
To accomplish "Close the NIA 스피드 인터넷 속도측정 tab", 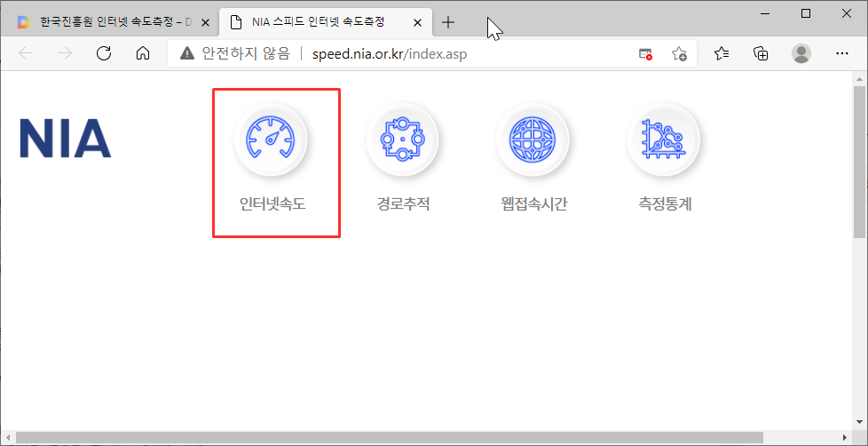I will 418,23.
